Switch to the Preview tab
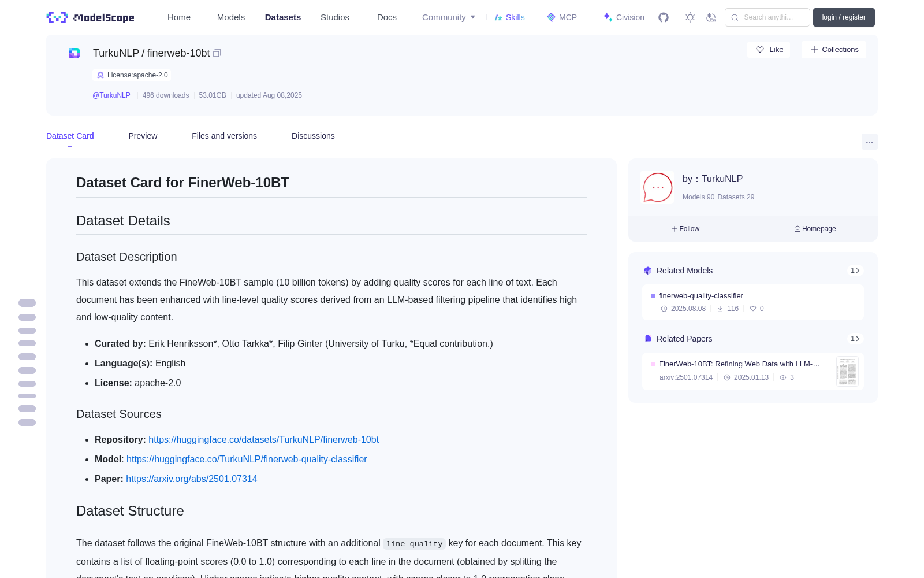The height and width of the screenshot is (578, 924). coord(143,136)
